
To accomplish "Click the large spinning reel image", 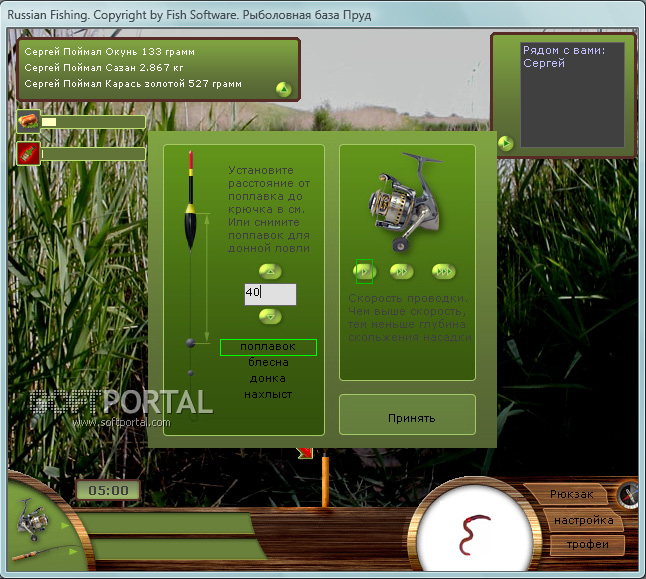I will pyautogui.click(x=405, y=202).
